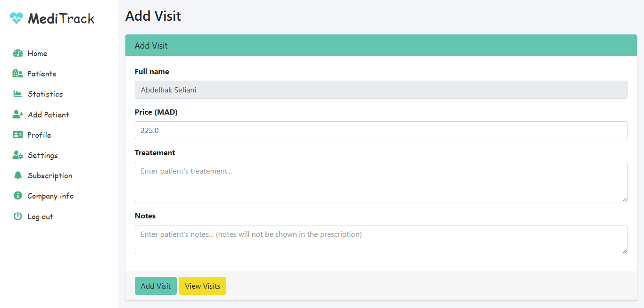This screenshot has height=308, width=644.
Task: Click the MediTrack brand name text
Action: 61,18
